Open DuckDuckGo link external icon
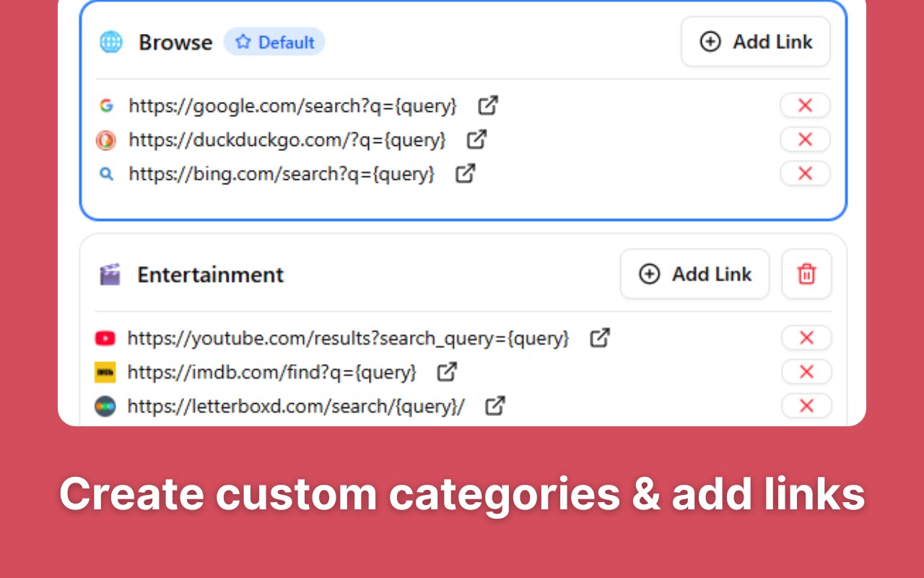 (x=476, y=139)
